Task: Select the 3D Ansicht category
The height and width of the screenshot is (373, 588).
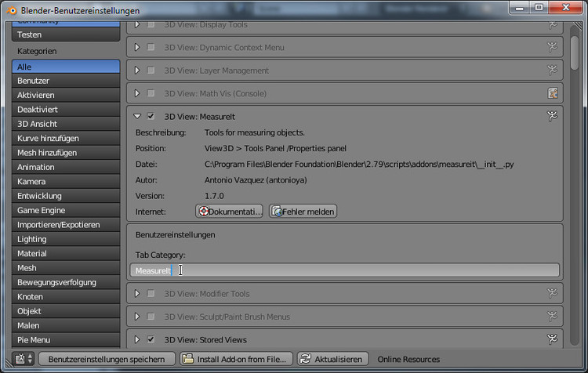Action: click(x=66, y=124)
